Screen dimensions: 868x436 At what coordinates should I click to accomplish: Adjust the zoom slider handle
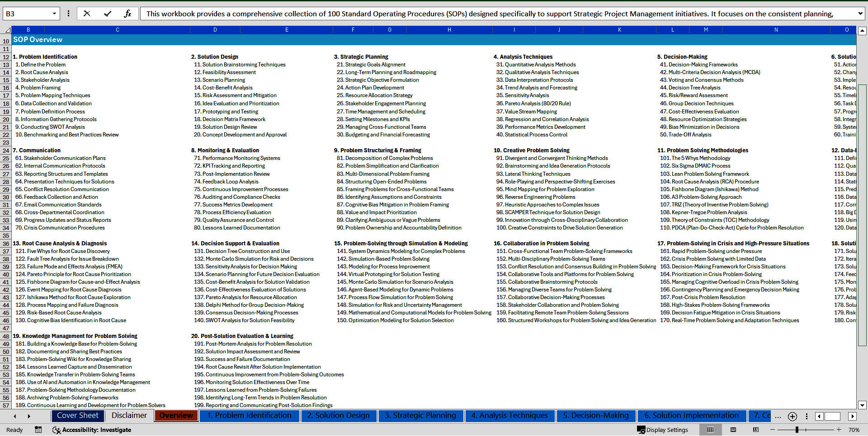click(797, 430)
